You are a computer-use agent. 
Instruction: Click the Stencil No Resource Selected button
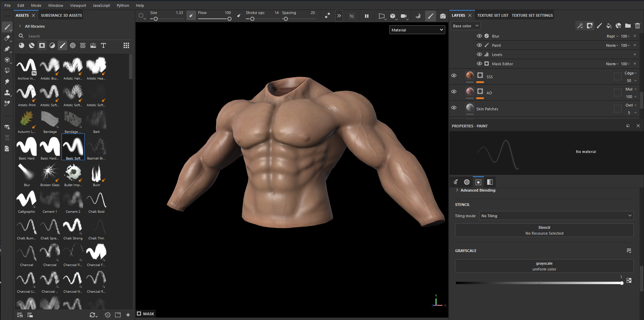(544, 230)
